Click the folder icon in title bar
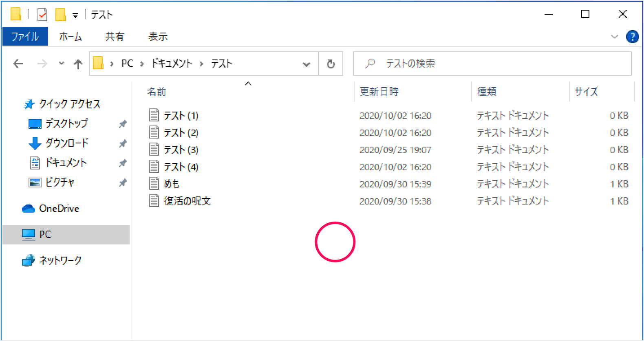Image resolution: width=644 pixels, height=341 pixels. [x=16, y=14]
